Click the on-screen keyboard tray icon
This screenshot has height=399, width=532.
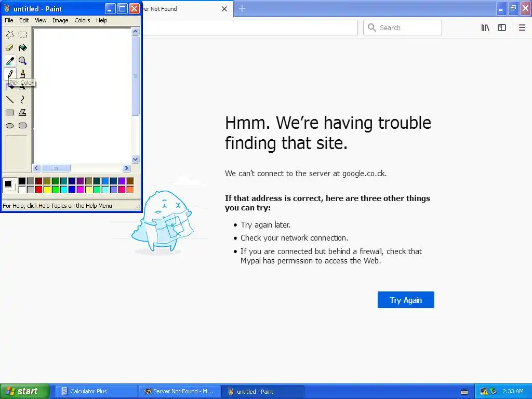click(464, 392)
